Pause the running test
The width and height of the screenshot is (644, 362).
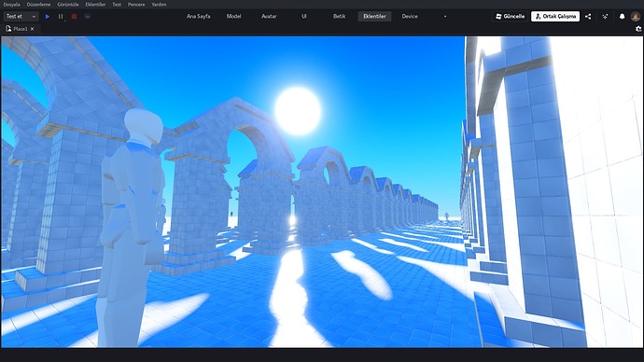coord(61,17)
